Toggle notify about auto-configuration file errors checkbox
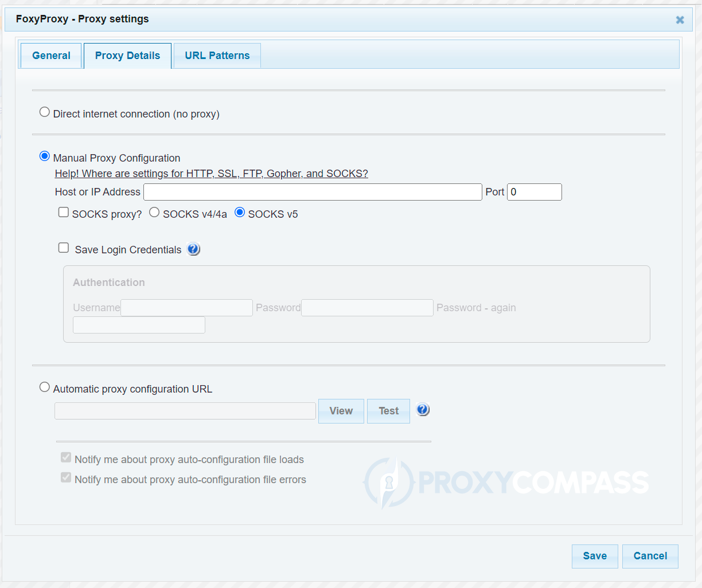Image resolution: width=702 pixels, height=588 pixels. [66, 477]
